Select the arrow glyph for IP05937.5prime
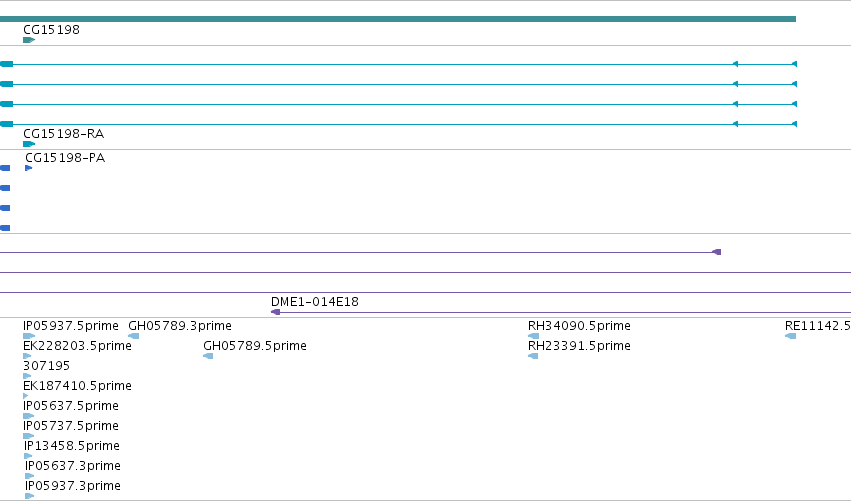The width and height of the screenshot is (851, 501). [x=29, y=336]
